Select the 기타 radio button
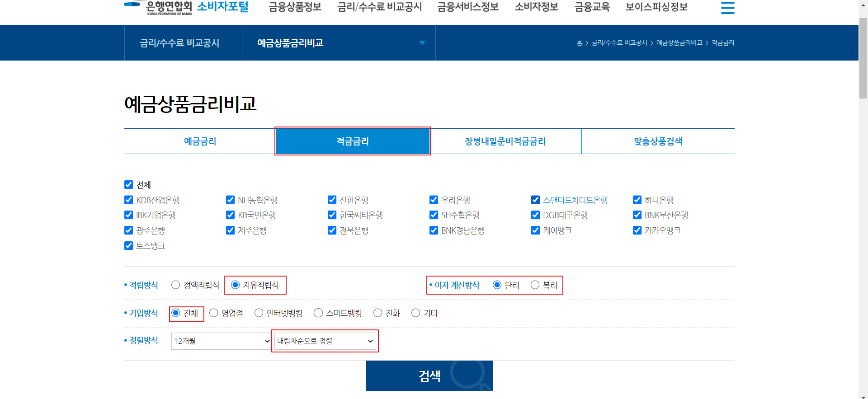The height and width of the screenshot is (399, 868). (415, 313)
